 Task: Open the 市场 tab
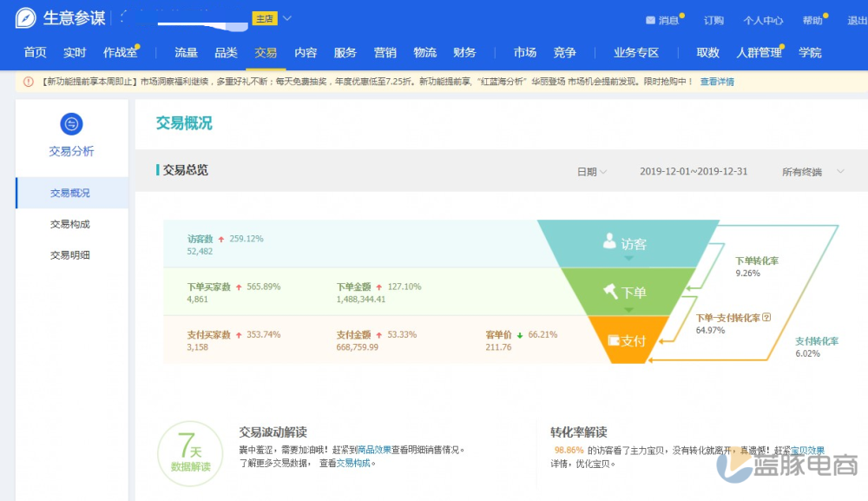pos(525,53)
